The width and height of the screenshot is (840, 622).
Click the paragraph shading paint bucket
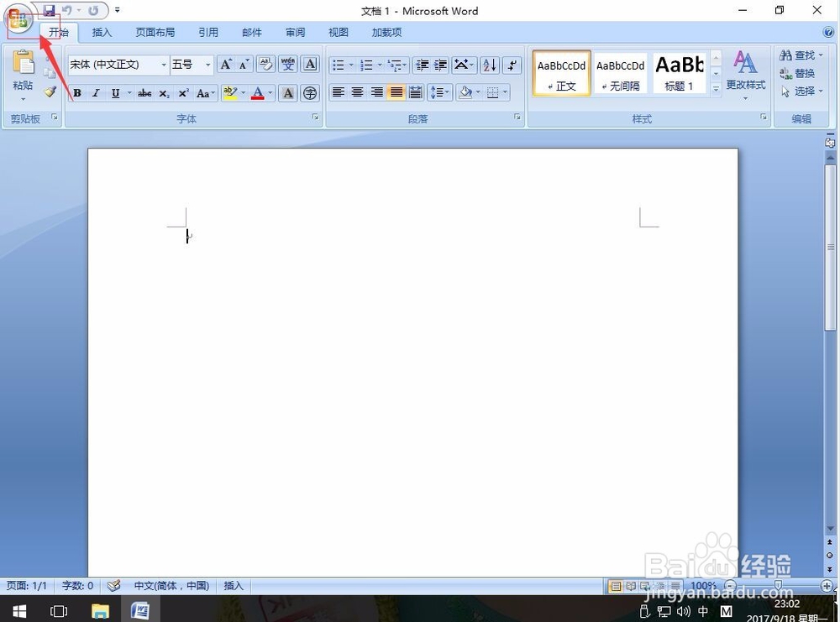(465, 92)
